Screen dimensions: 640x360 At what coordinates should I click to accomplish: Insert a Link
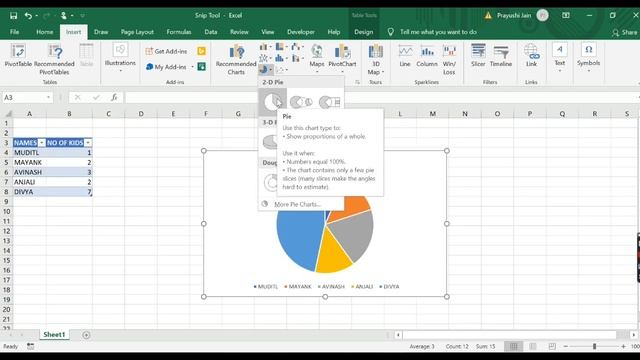pos(531,56)
